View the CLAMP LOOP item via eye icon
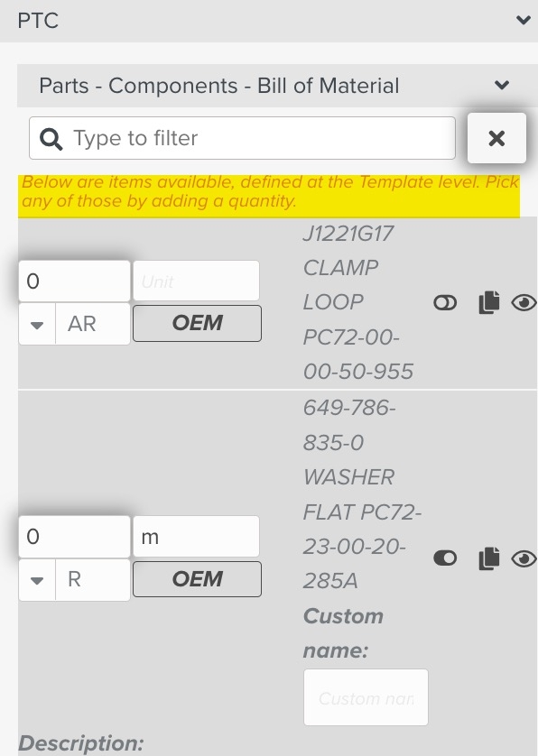Image resolution: width=538 pixels, height=756 pixels. pos(524,303)
